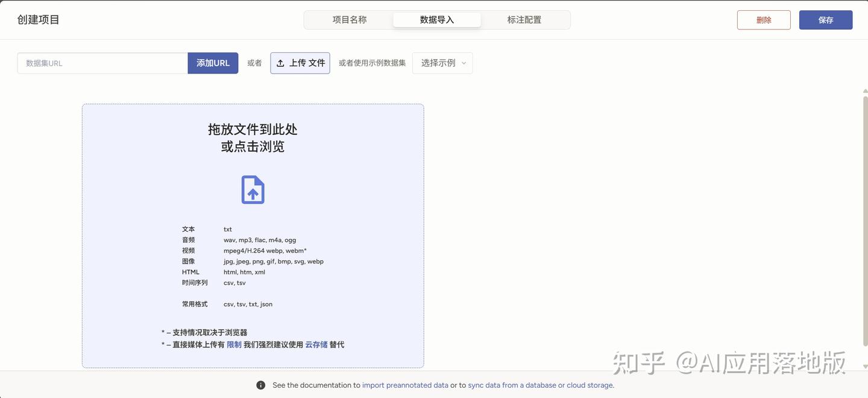Click the 拖放文件到此处 heading
The image size is (868, 398).
point(253,130)
